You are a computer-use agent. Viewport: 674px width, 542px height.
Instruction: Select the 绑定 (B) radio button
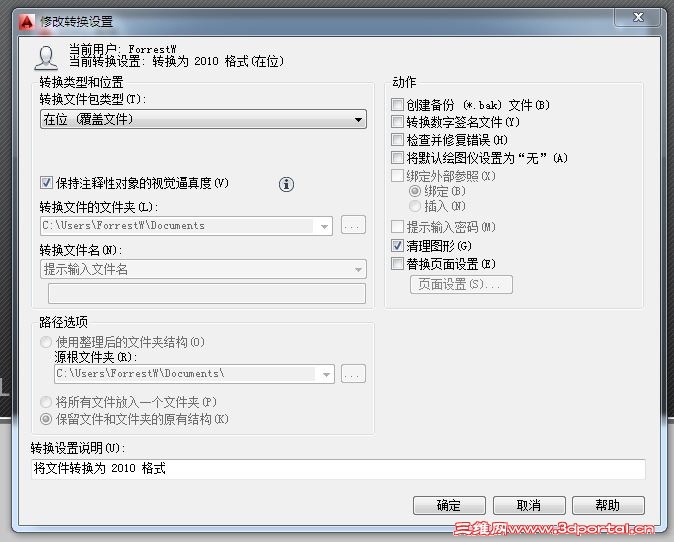(x=415, y=191)
